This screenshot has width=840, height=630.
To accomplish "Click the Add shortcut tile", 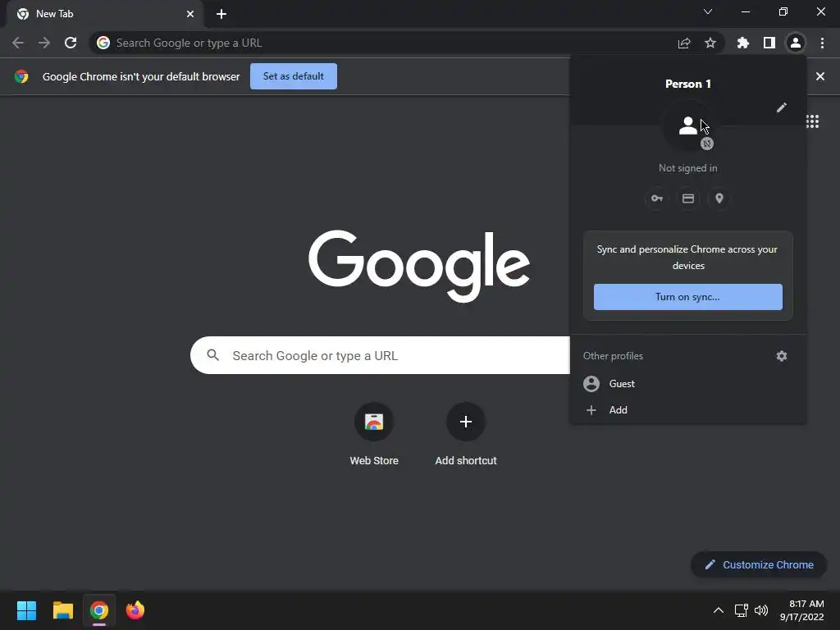I will 466,434.
